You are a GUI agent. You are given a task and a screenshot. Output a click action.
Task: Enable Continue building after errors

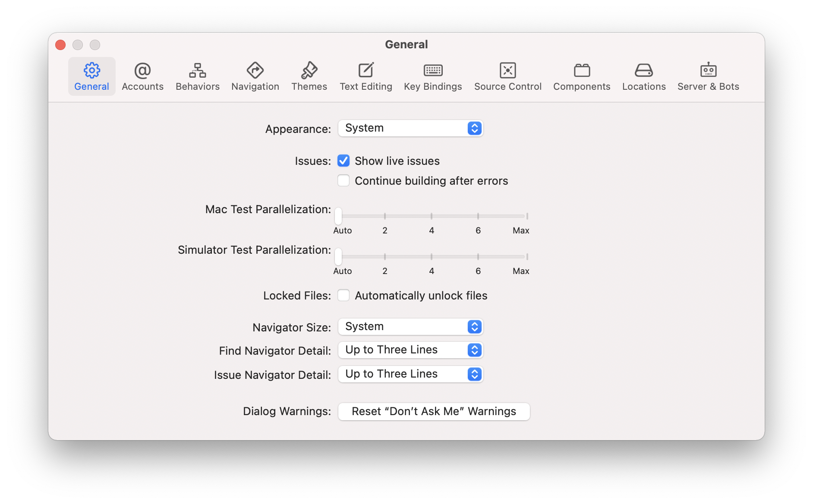343,180
